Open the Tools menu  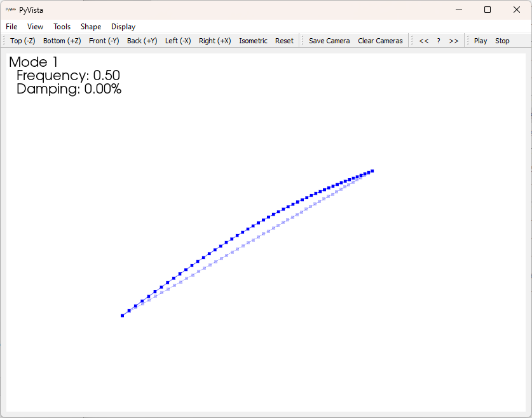click(62, 27)
